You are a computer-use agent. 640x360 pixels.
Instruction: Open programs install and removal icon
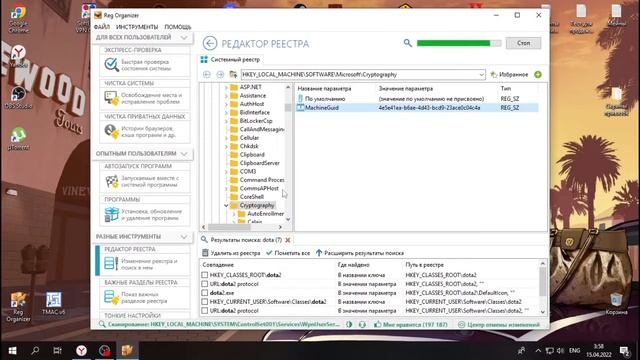pos(111,214)
